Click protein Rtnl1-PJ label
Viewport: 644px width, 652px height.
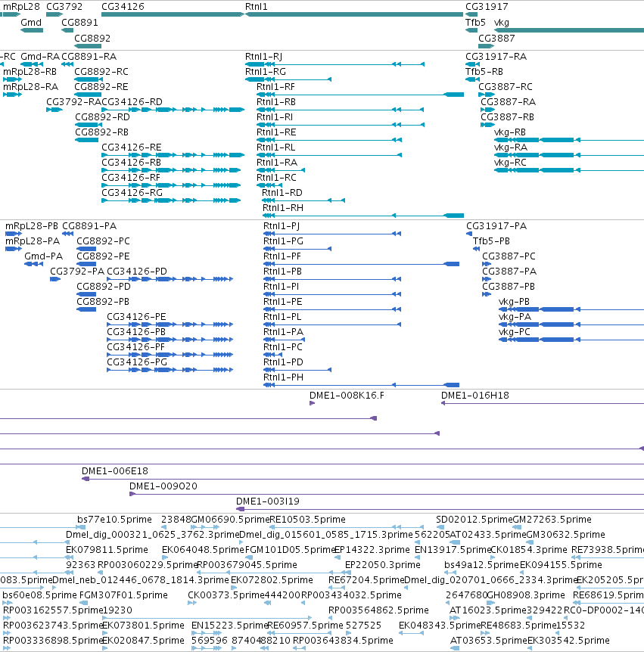[282, 226]
